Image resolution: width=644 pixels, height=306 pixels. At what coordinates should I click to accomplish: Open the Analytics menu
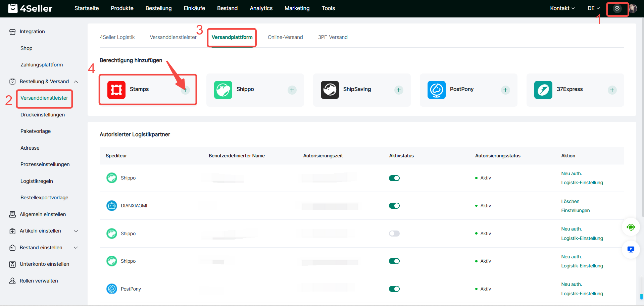tap(261, 8)
